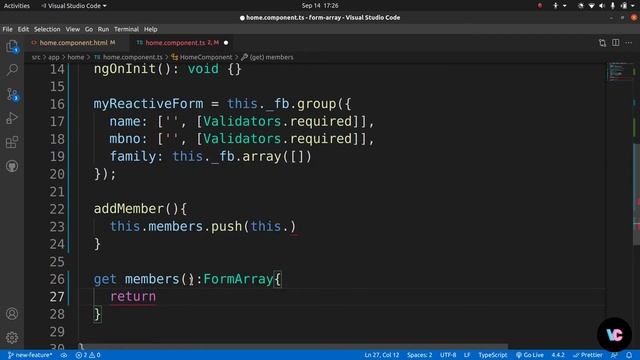
Task: Click the feedback icon in status bar
Action: [614, 355]
